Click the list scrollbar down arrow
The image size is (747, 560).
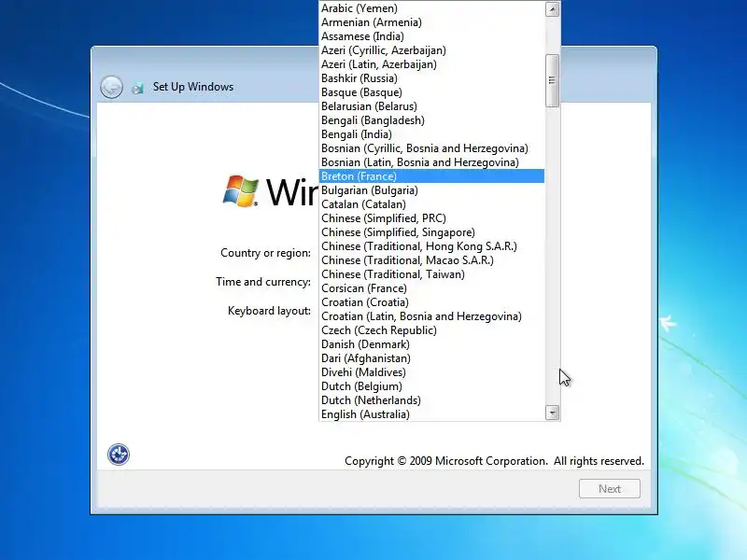pos(552,413)
